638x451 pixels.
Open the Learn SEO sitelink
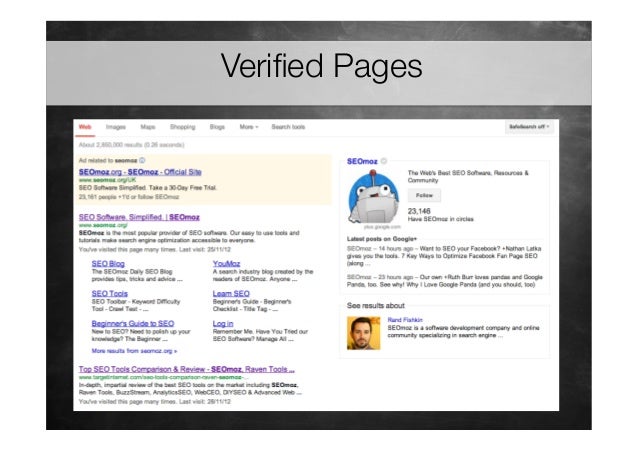tap(231, 293)
